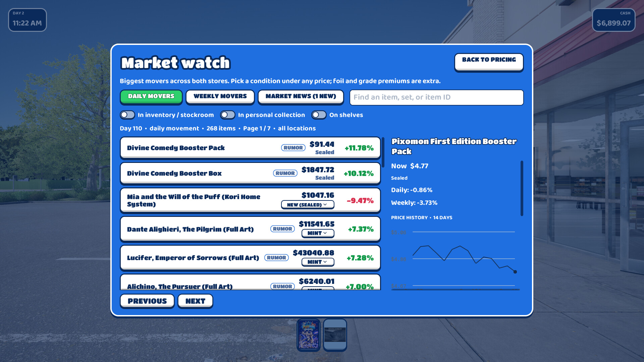644x362 pixels.
Task: Click the movers list scrollbar
Action: click(x=383, y=153)
